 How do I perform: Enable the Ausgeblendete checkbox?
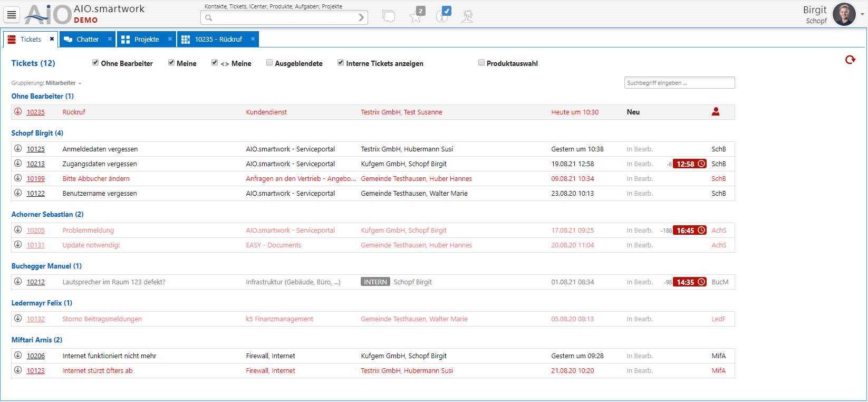269,63
